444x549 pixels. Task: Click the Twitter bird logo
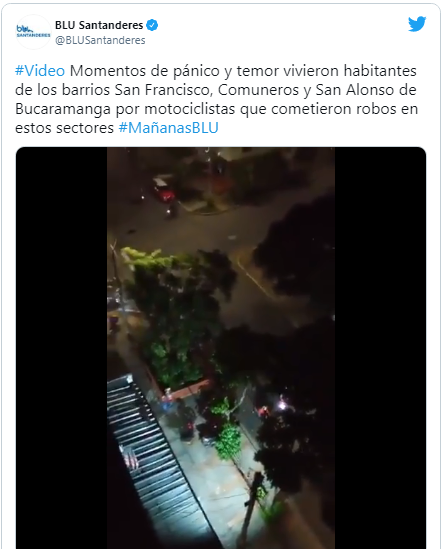click(x=417, y=24)
